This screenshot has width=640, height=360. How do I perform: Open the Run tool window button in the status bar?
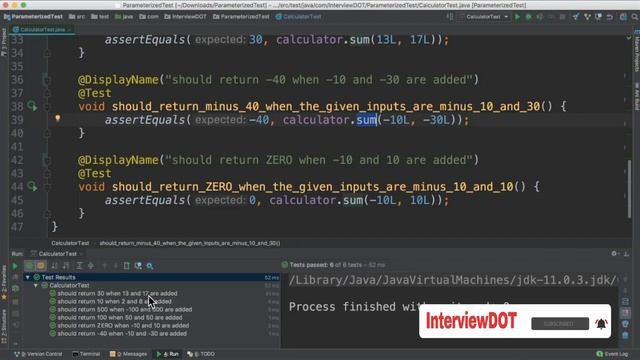[x=168, y=354]
